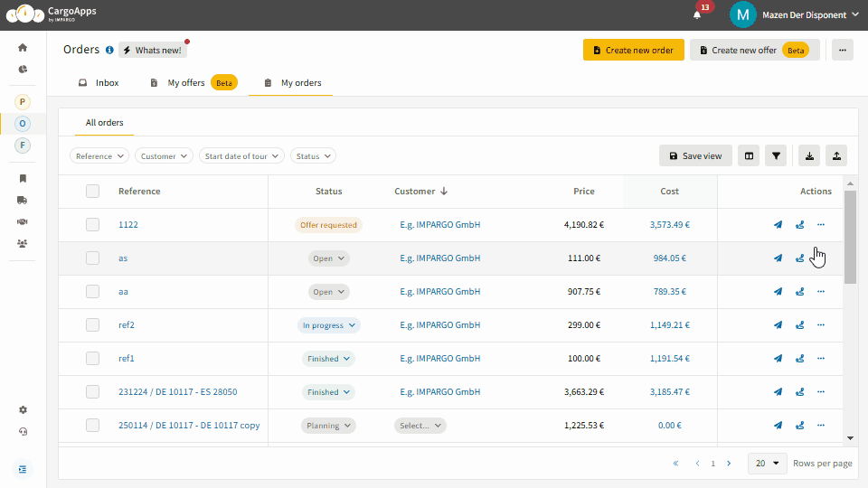Image resolution: width=868 pixels, height=488 pixels.
Task: Open cost link 3,573.49 € for order 1122
Action: click(669, 225)
